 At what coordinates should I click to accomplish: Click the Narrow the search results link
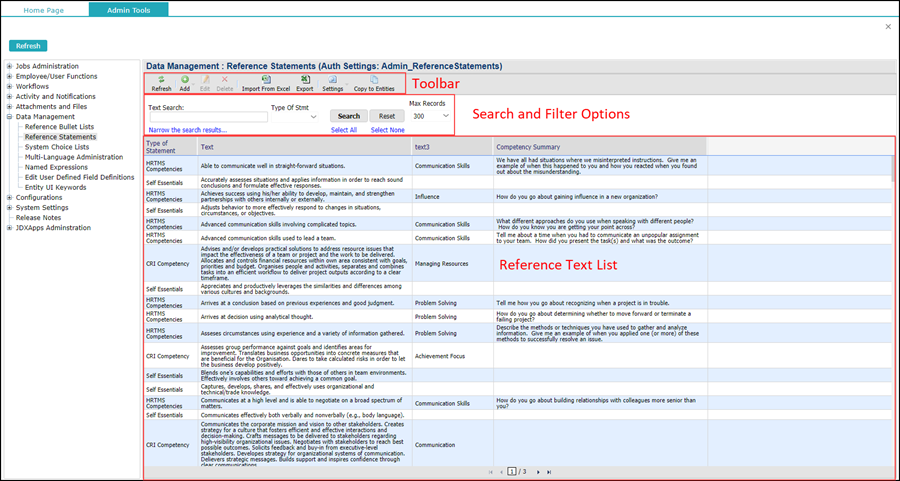click(187, 130)
